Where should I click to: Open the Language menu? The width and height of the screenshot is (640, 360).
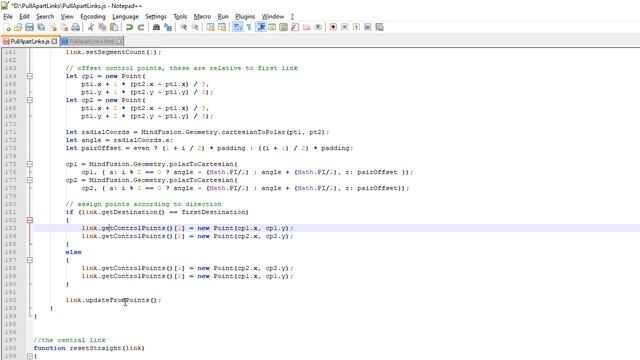[125, 17]
